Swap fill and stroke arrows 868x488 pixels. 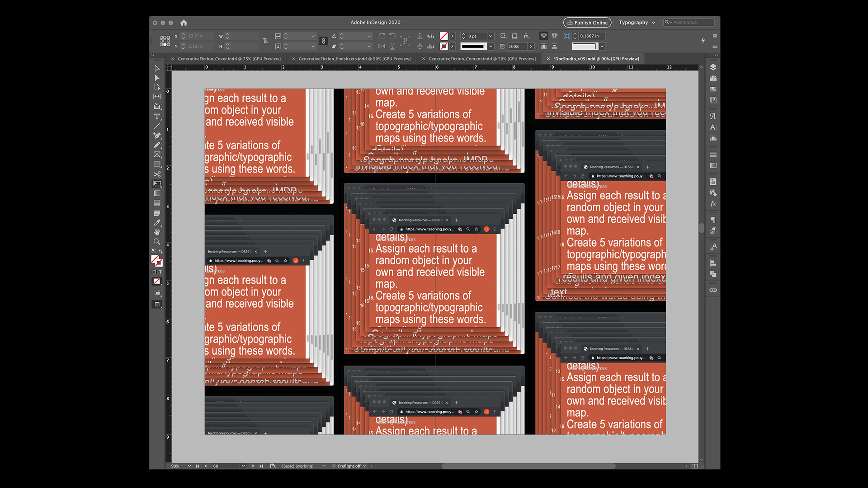[x=160, y=252]
